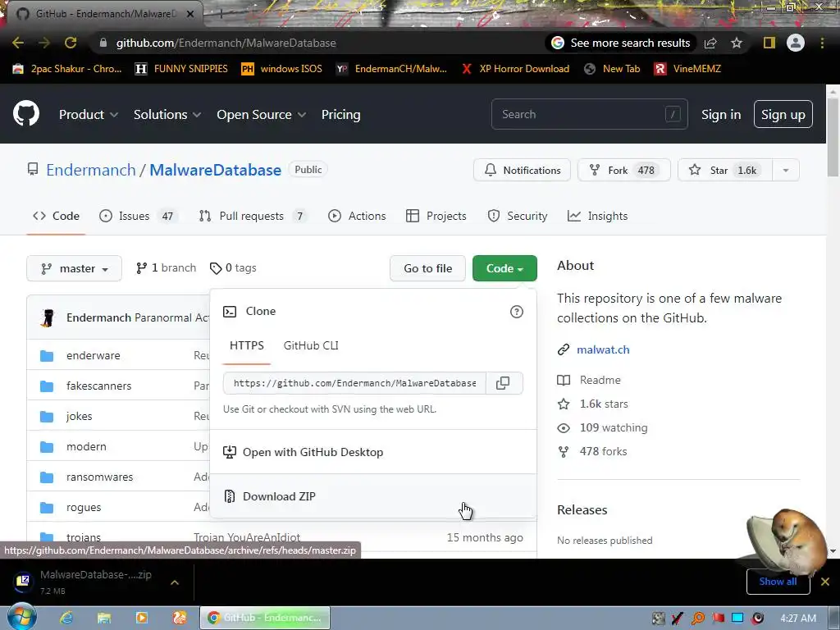The width and height of the screenshot is (840, 630).
Task: Fork the repository using the Fork button
Action: [x=624, y=171]
